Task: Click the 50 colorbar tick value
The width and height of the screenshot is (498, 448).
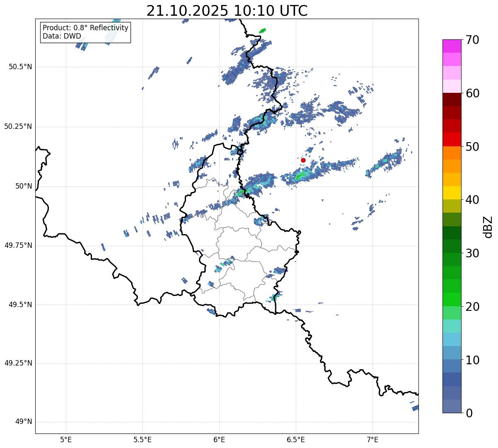Action: pyautogui.click(x=472, y=147)
